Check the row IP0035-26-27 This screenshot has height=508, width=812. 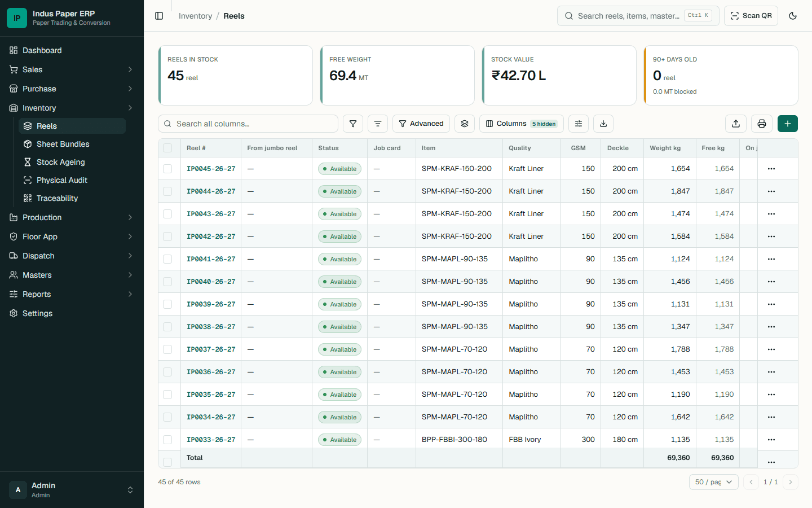[167, 395]
